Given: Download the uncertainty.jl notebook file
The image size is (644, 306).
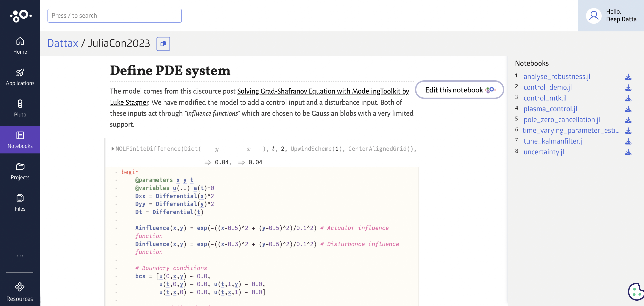Looking at the screenshot, I should [628, 152].
